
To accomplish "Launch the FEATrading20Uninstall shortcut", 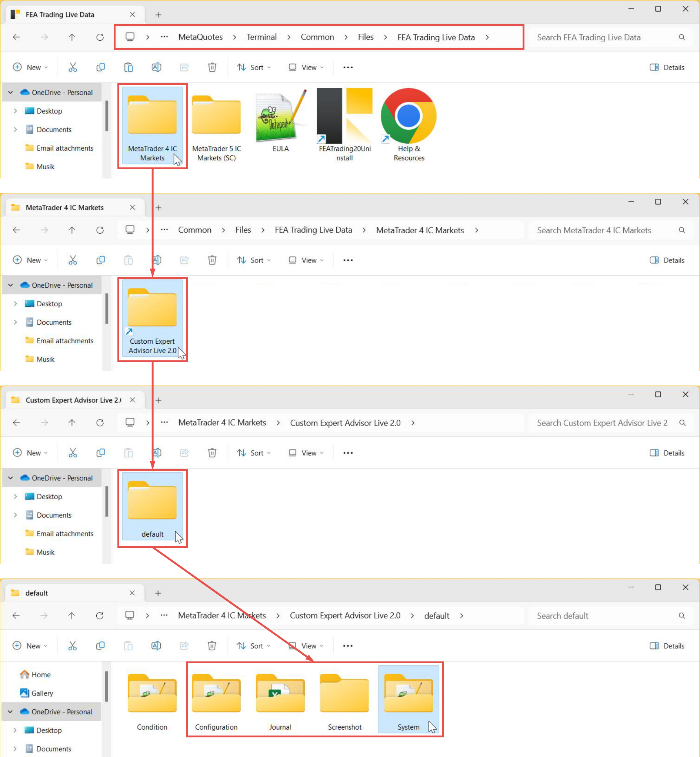I will pyautogui.click(x=345, y=126).
